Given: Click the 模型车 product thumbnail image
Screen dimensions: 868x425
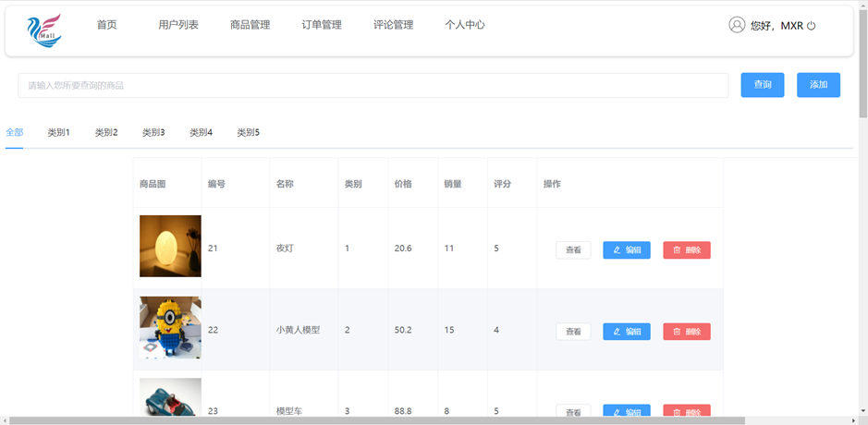Looking at the screenshot, I should (170, 398).
